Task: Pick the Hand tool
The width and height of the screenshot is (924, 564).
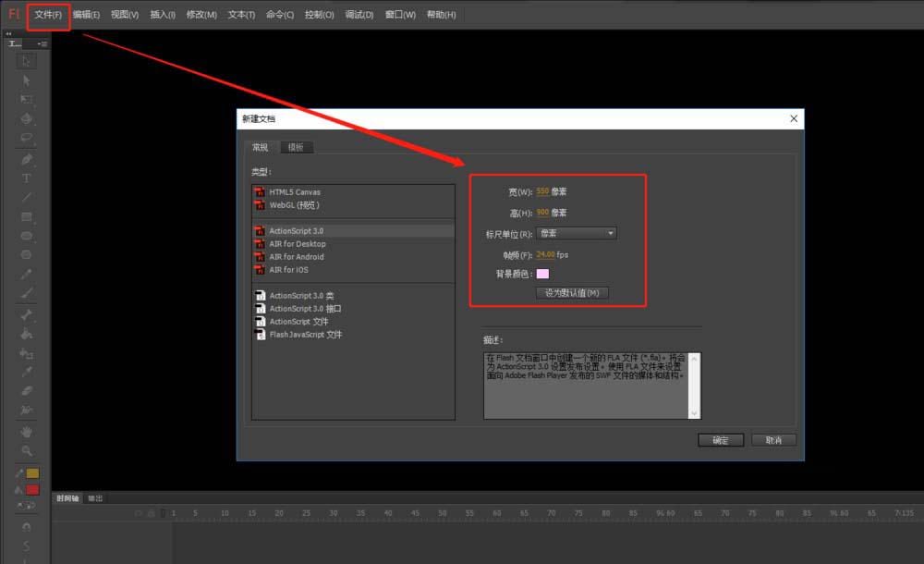Action: click(x=26, y=432)
